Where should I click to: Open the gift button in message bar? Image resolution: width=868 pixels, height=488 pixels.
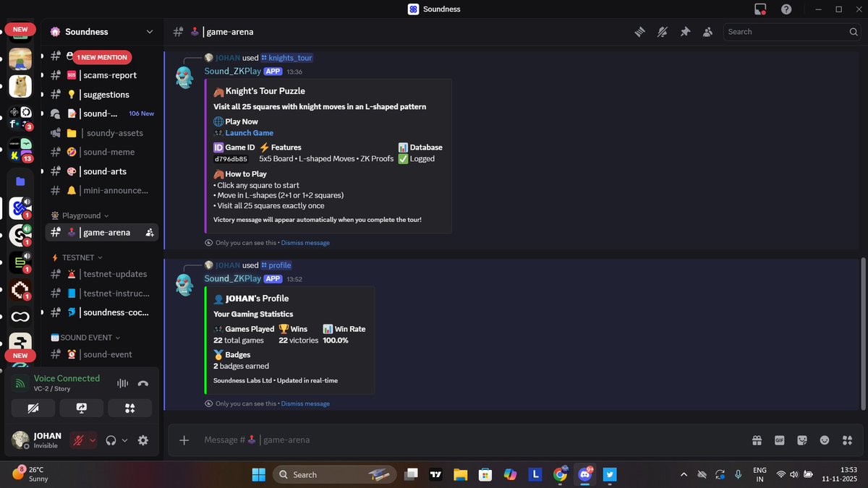tap(757, 440)
